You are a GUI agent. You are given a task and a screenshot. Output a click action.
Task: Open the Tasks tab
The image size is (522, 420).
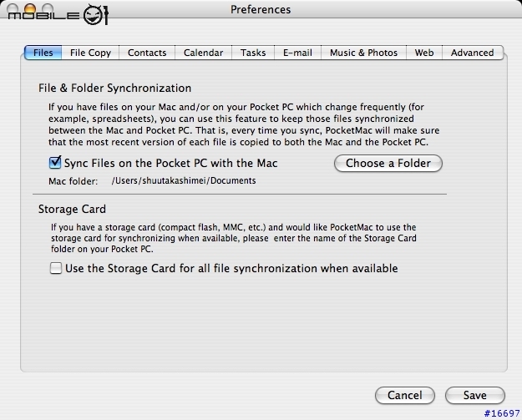pos(253,53)
